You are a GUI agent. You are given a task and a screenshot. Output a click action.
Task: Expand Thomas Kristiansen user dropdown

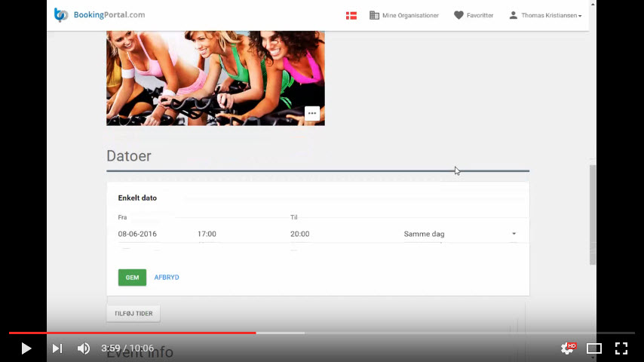pyautogui.click(x=545, y=15)
